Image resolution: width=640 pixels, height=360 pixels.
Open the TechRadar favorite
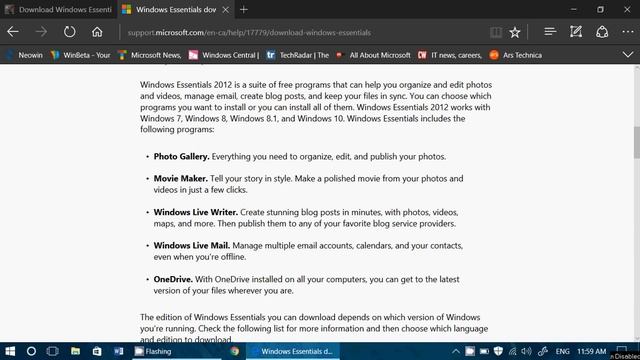click(298, 55)
